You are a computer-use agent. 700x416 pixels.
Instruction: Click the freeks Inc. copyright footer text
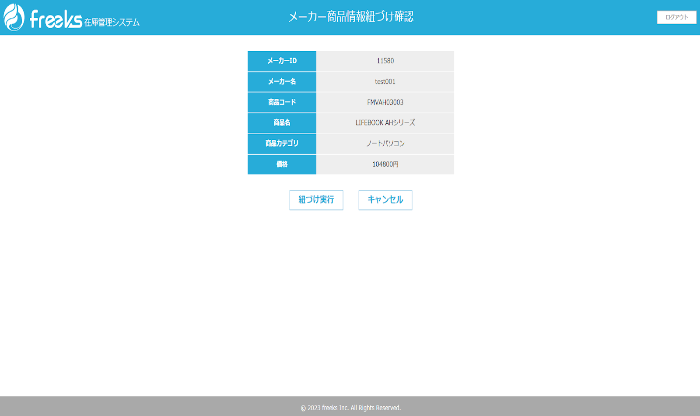350,408
